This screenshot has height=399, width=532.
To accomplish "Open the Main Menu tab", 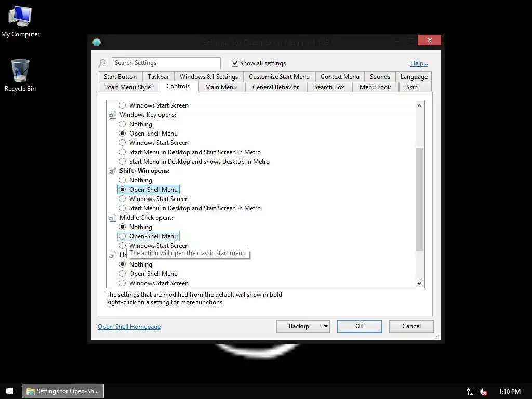I will point(221,87).
